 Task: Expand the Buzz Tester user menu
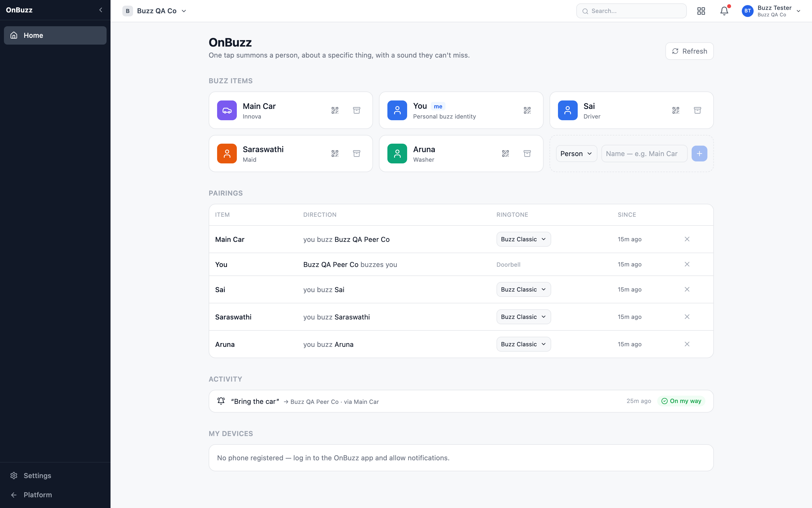click(x=771, y=11)
